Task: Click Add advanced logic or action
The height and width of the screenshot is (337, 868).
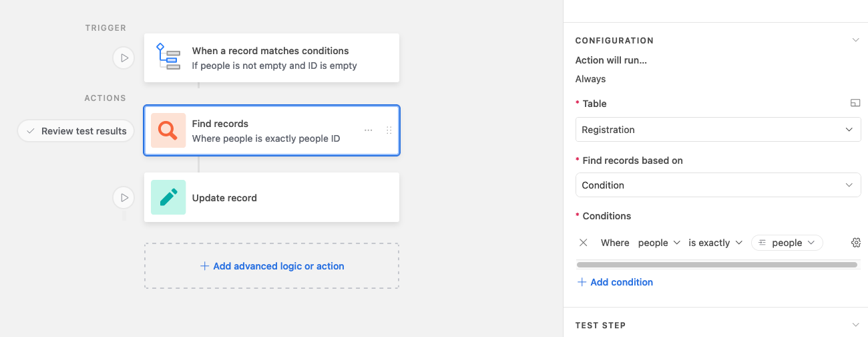Action: [x=272, y=266]
